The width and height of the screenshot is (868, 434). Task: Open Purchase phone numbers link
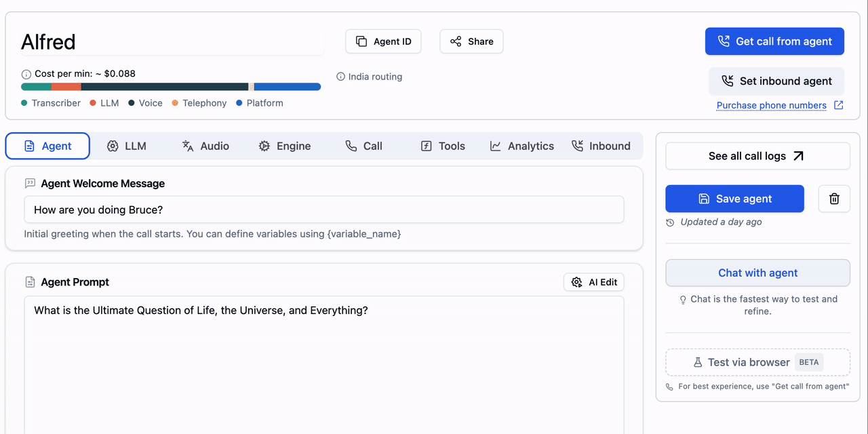coord(772,105)
